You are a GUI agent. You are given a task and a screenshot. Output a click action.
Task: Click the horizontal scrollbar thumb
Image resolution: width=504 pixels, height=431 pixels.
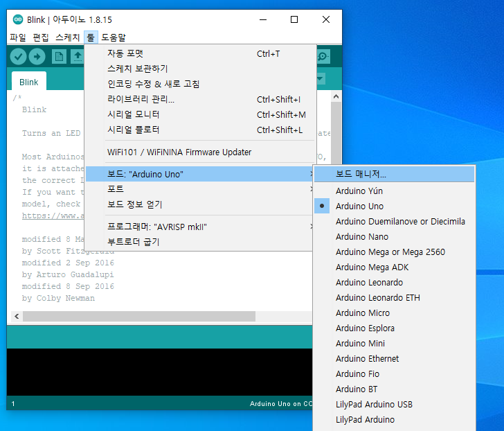click(139, 317)
